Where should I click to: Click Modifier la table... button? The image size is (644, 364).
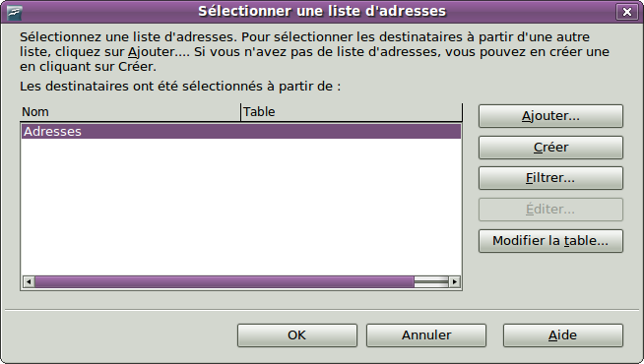tap(550, 241)
